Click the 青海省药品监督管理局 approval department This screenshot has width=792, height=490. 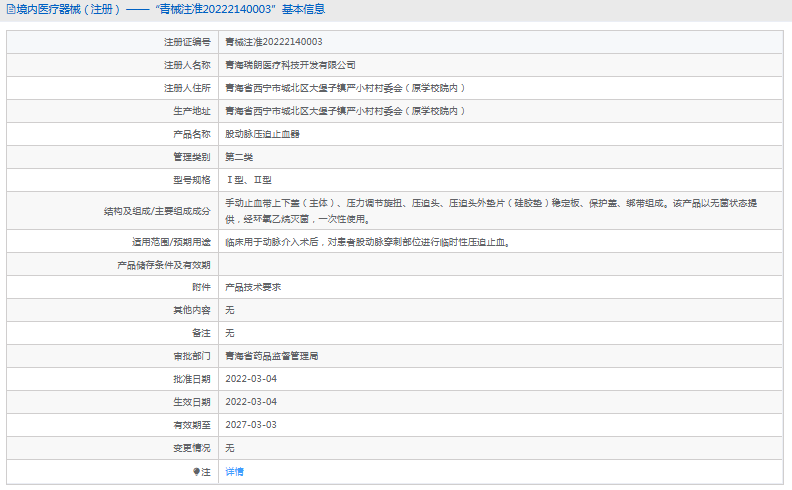point(272,356)
